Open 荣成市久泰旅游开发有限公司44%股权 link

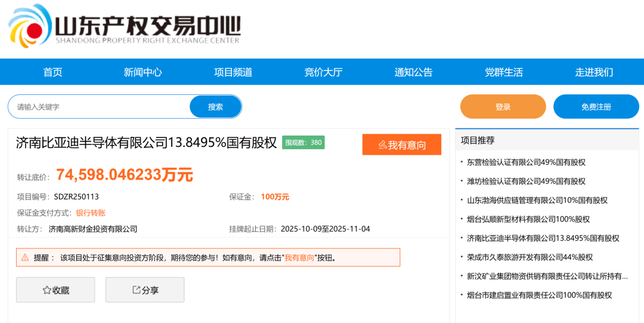tap(530, 257)
